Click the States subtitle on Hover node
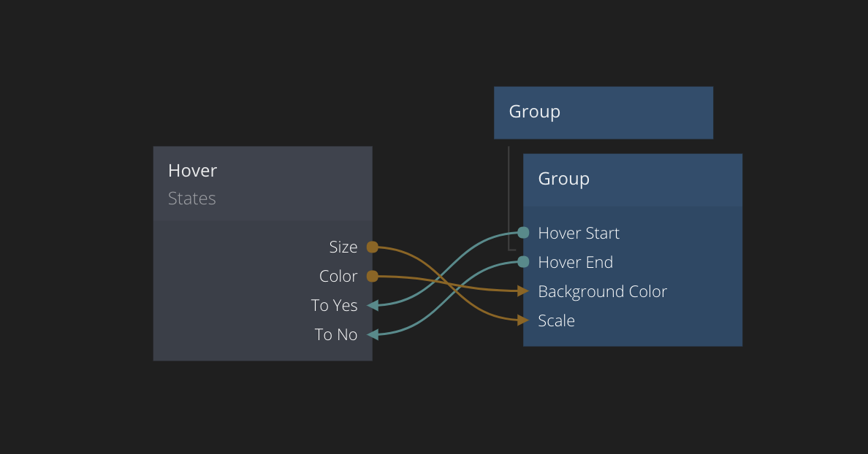 click(192, 199)
